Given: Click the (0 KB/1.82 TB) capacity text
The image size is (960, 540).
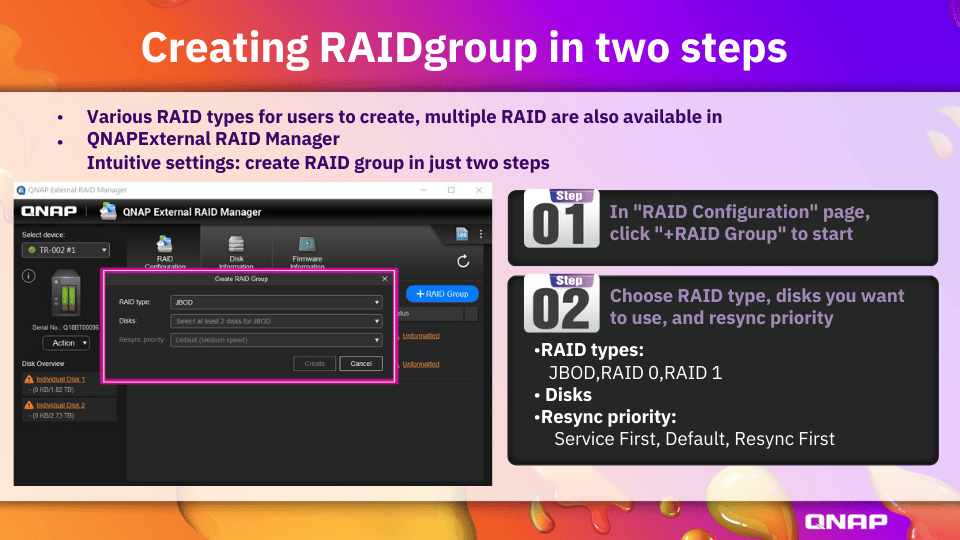Looking at the screenshot, I should point(51,389).
